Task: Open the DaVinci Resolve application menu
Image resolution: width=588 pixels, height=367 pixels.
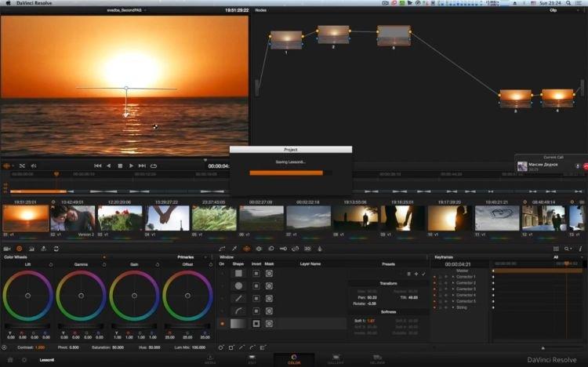Action: [x=34, y=3]
